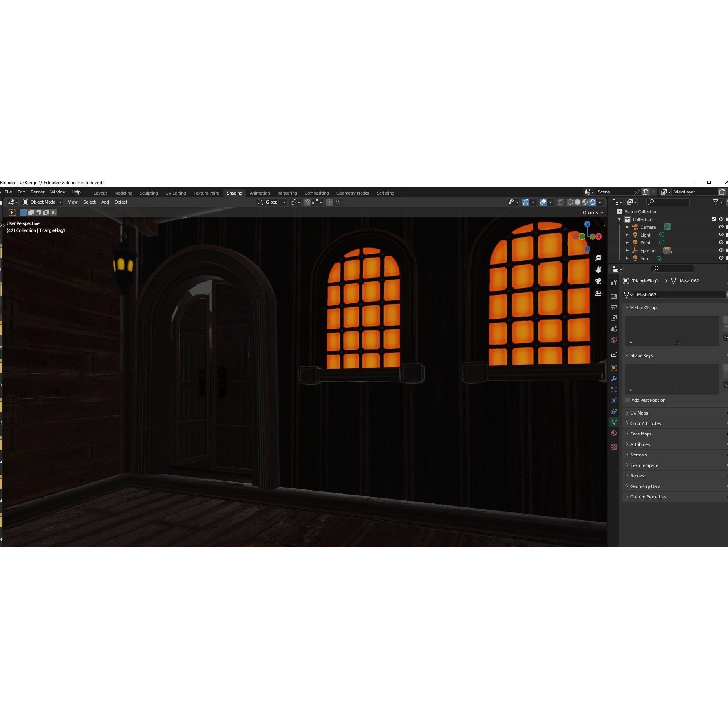Enable the Add Rest Position checkbox

(628, 400)
